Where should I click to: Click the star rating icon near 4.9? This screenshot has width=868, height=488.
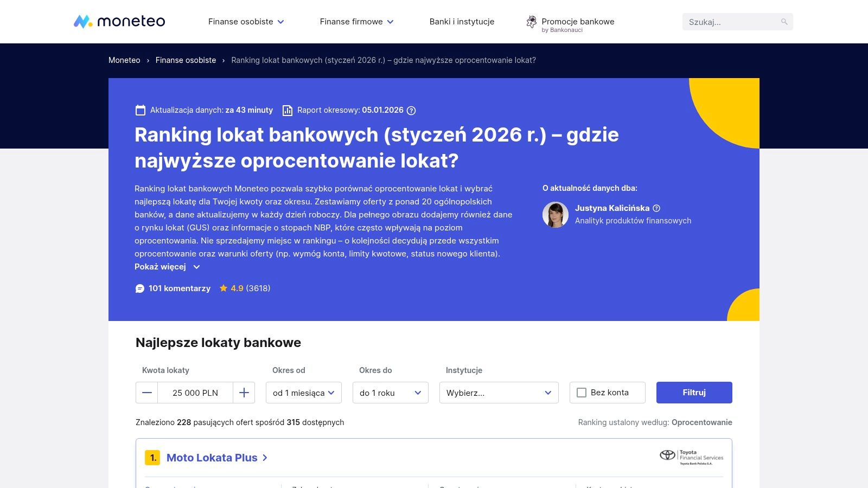[224, 288]
